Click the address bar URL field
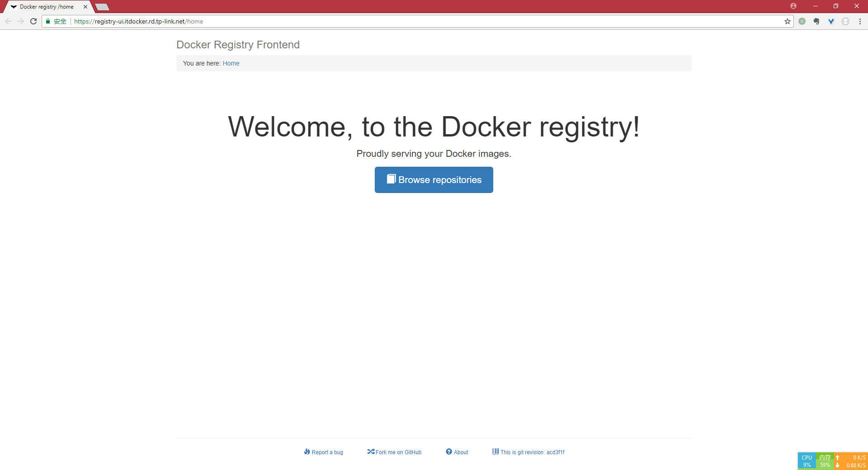The width and height of the screenshot is (868, 470). click(407, 21)
